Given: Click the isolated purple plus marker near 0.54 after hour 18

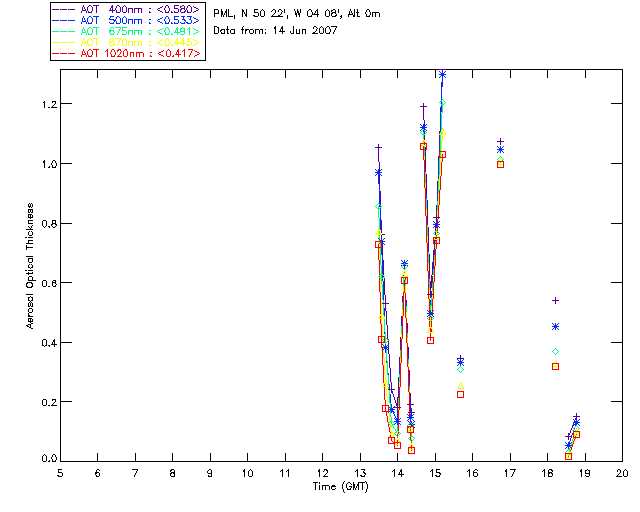Looking at the screenshot, I should [555, 301].
